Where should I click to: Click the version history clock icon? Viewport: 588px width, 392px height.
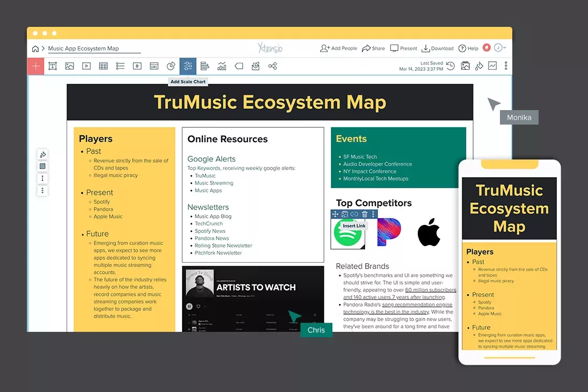coord(450,66)
